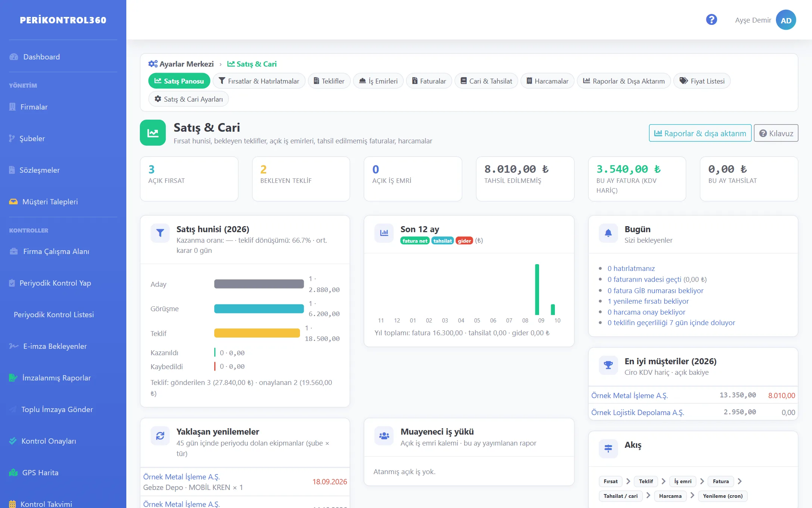Click the blue help question mark icon
The height and width of the screenshot is (508, 812).
tap(711, 20)
